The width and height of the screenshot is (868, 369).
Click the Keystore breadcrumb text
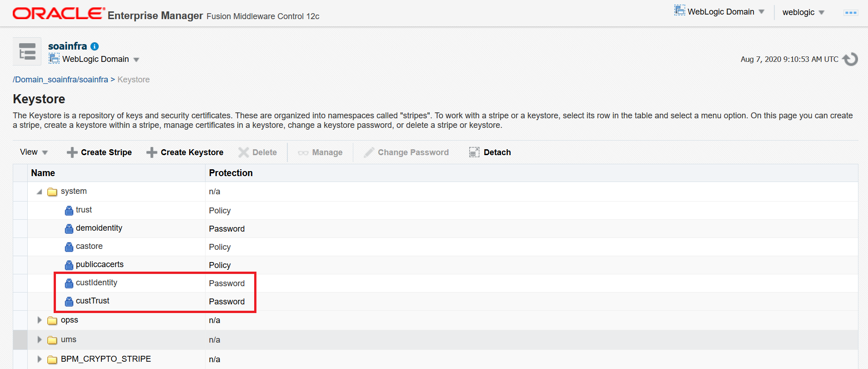point(133,80)
